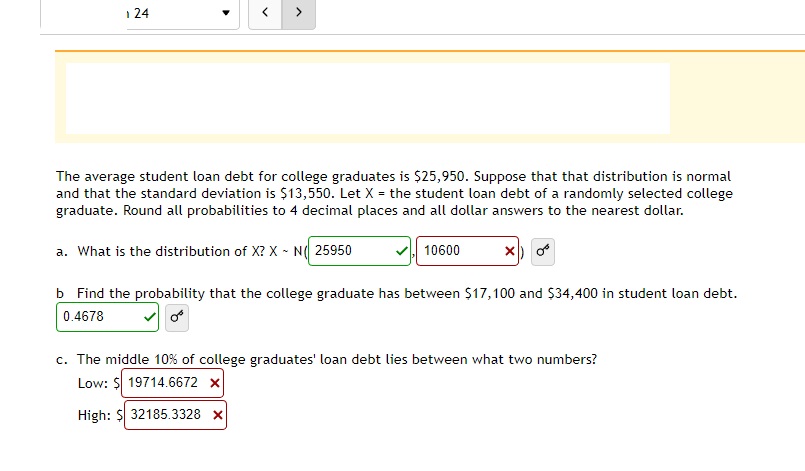Image resolution: width=805 pixels, height=471 pixels.
Task: Select the green checkmark beside 25950
Action: point(401,251)
